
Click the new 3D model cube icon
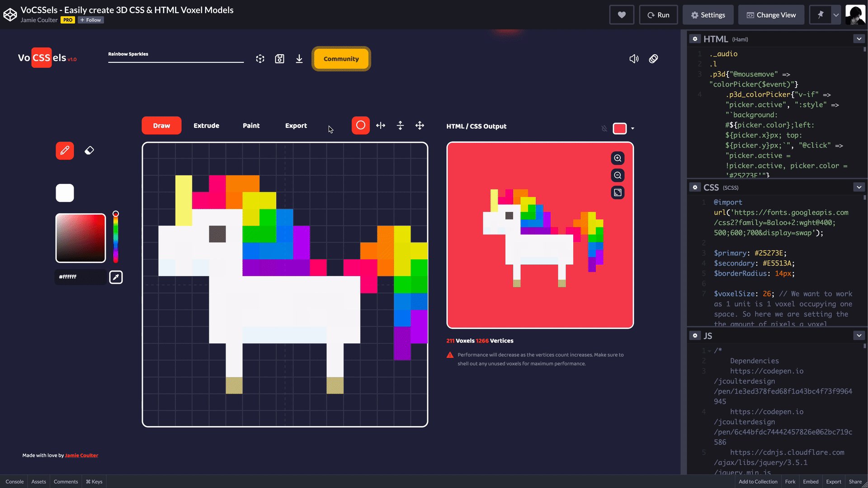(260, 59)
